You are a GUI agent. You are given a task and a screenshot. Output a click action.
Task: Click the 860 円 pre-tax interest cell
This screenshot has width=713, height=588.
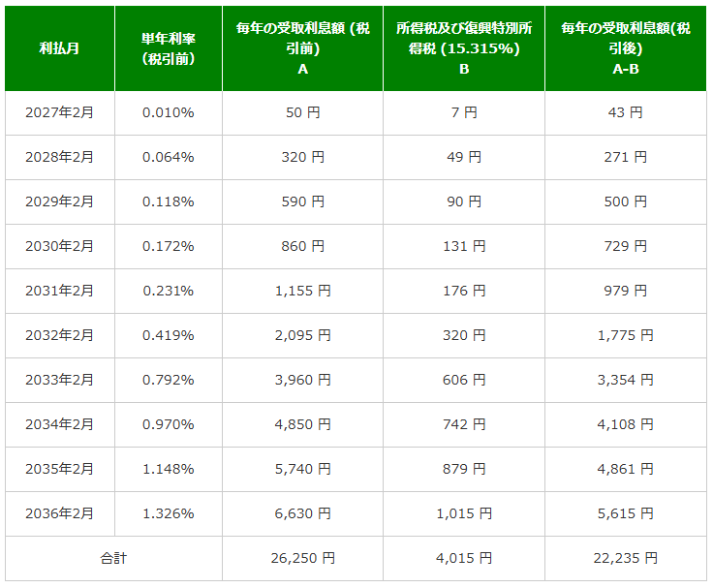point(302,246)
